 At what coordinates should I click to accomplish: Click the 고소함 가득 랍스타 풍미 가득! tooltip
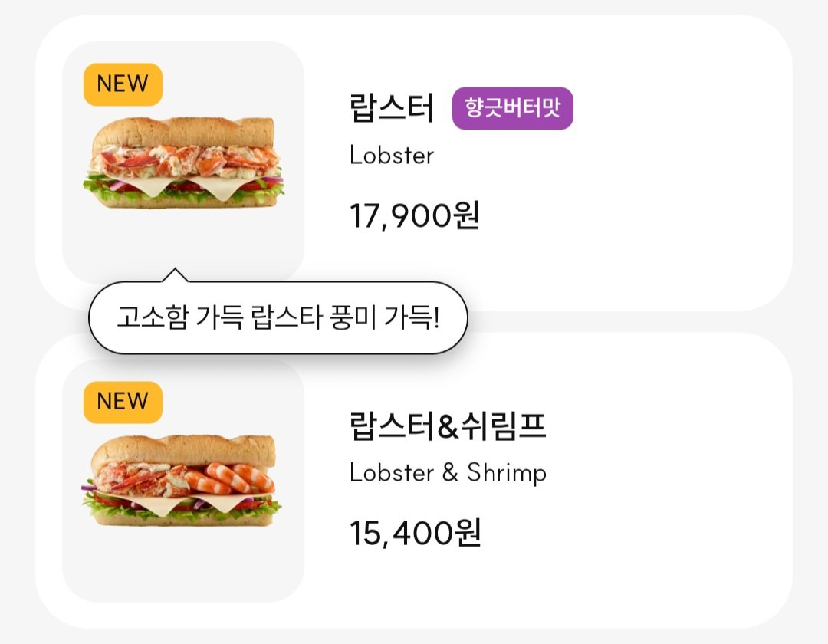(278, 317)
